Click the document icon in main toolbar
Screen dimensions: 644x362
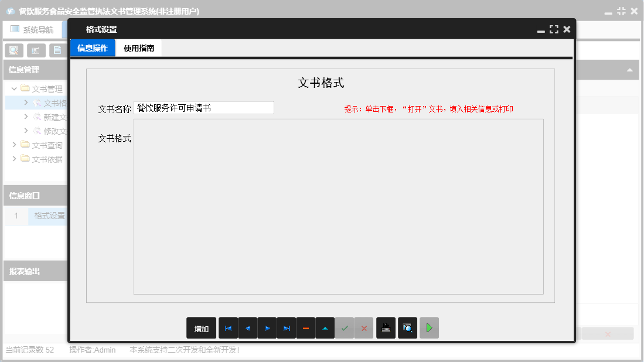[x=57, y=50]
